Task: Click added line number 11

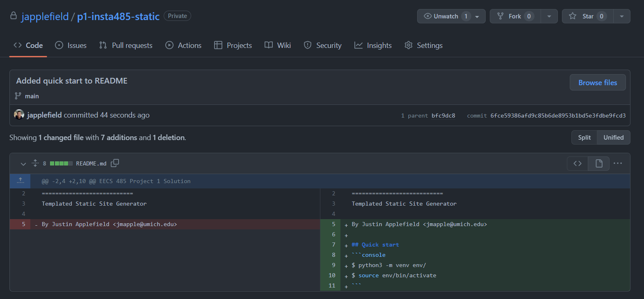Action: point(330,286)
